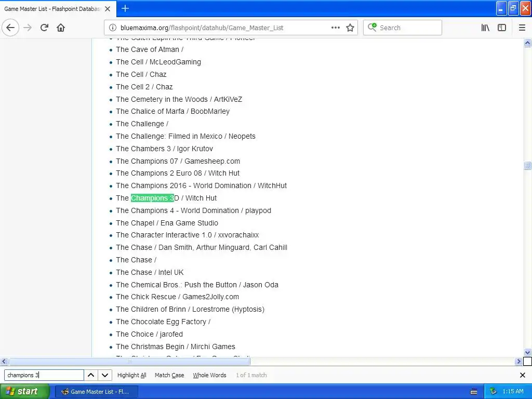Screen dimensions: 532x399
Task: Click the taskbar clock showing 1:15 AM
Action: (513, 392)
